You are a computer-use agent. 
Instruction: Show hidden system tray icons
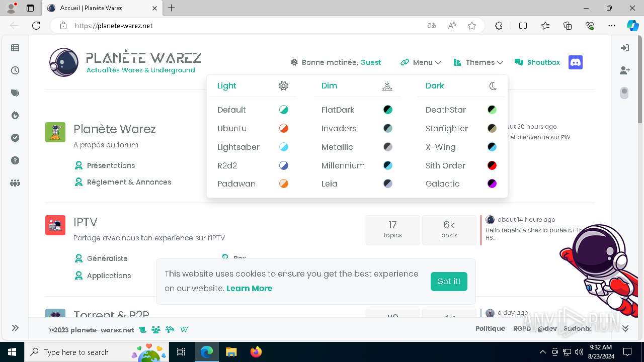click(x=542, y=352)
